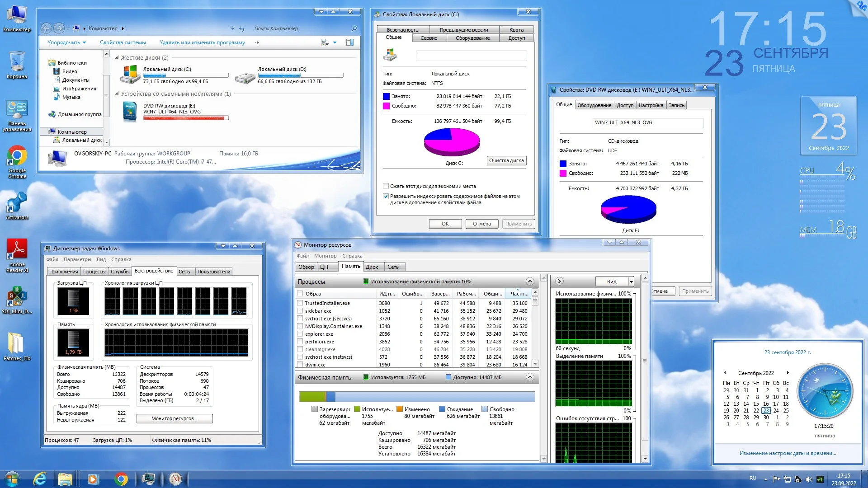The width and height of the screenshot is (868, 488).
Task: Open Windows Media Player from taskbar
Action: (93, 479)
